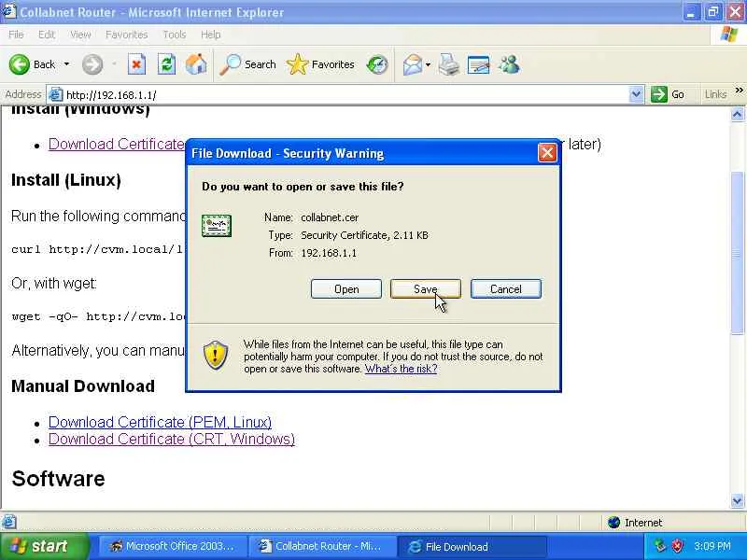
Task: Click the Internet zone globe icon in status bar
Action: (614, 523)
